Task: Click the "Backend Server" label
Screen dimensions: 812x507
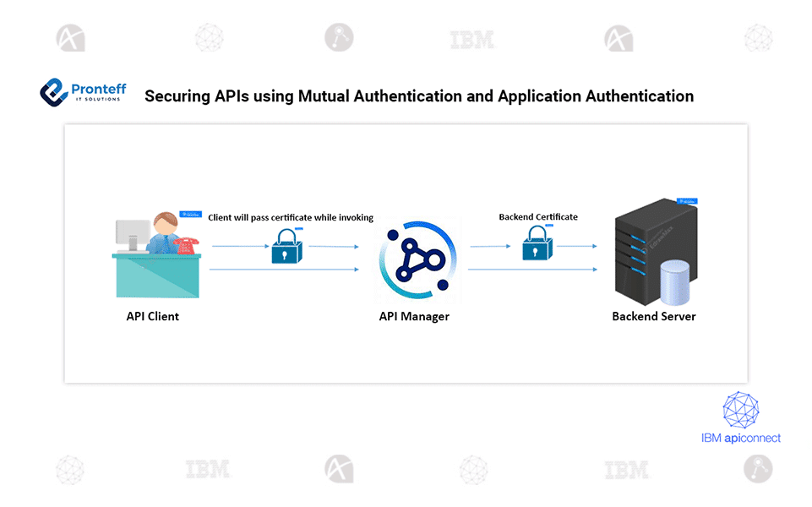Action: [653, 317]
